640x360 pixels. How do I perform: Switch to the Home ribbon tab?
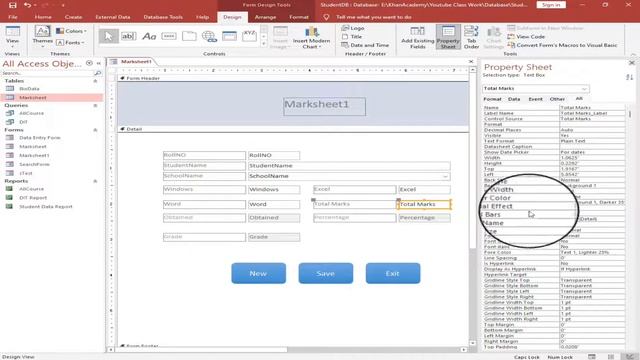point(43,17)
